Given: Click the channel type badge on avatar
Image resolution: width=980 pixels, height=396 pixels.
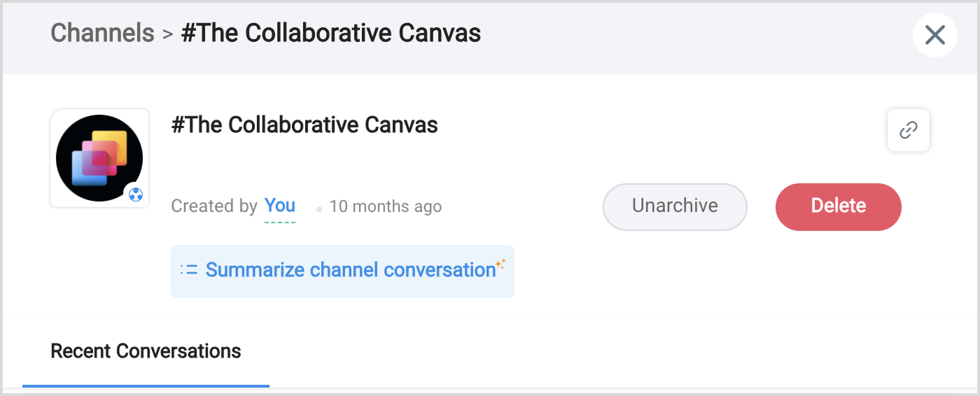Looking at the screenshot, I should pos(136,195).
